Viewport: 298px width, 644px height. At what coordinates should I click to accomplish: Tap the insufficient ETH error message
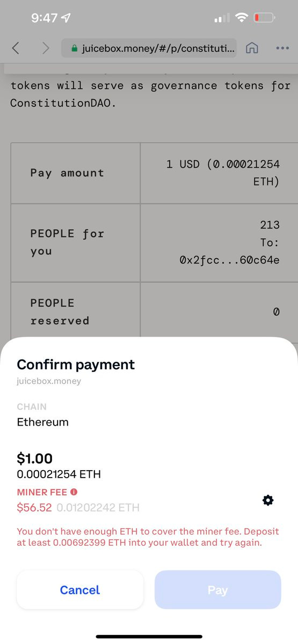pyautogui.click(x=148, y=537)
